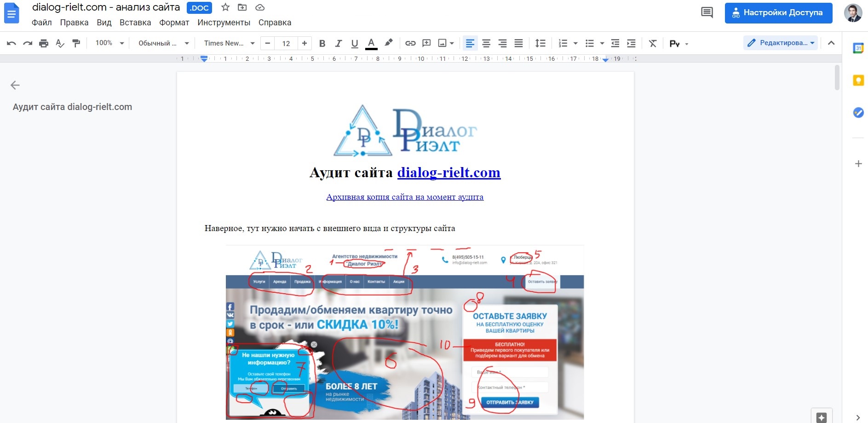This screenshot has width=868, height=423.
Task: Open the Вид menu
Action: pyautogui.click(x=104, y=23)
